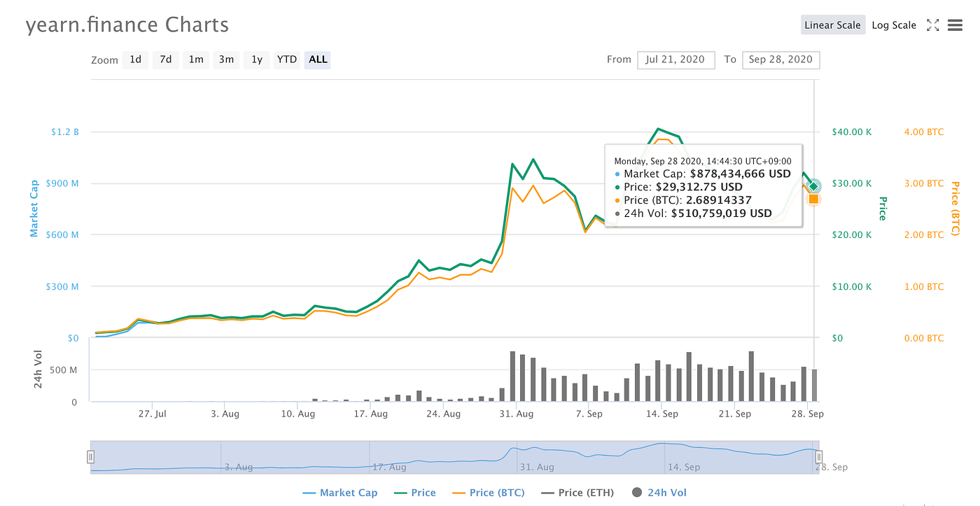Click the 24h Vol axis title
Screen dimensions: 980x506
click(38, 370)
